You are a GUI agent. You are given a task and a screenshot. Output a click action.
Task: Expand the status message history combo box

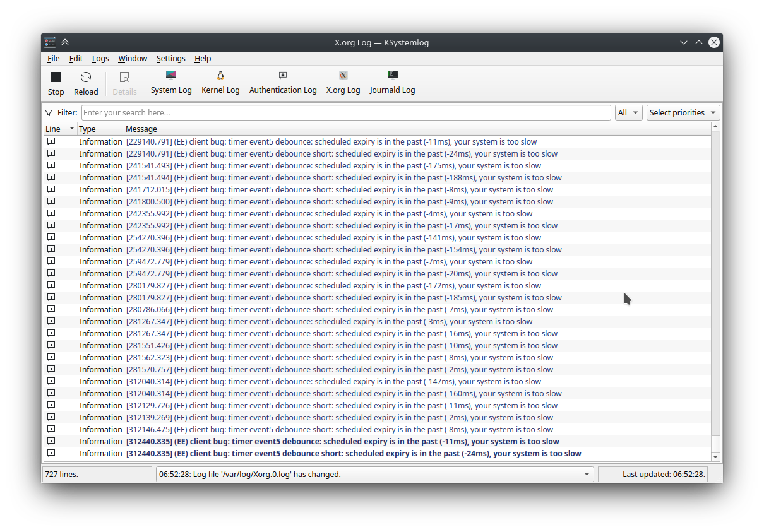click(375, 474)
